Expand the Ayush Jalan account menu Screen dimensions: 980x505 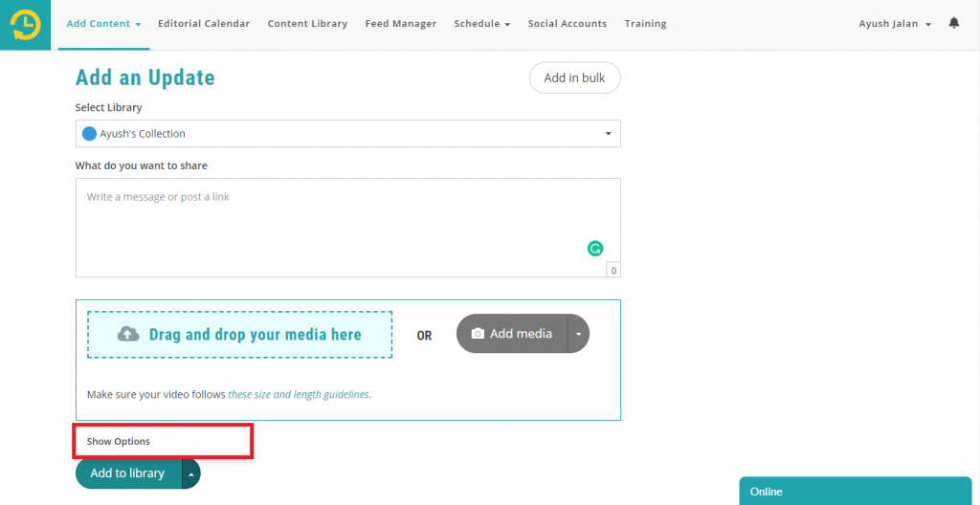[x=895, y=24]
